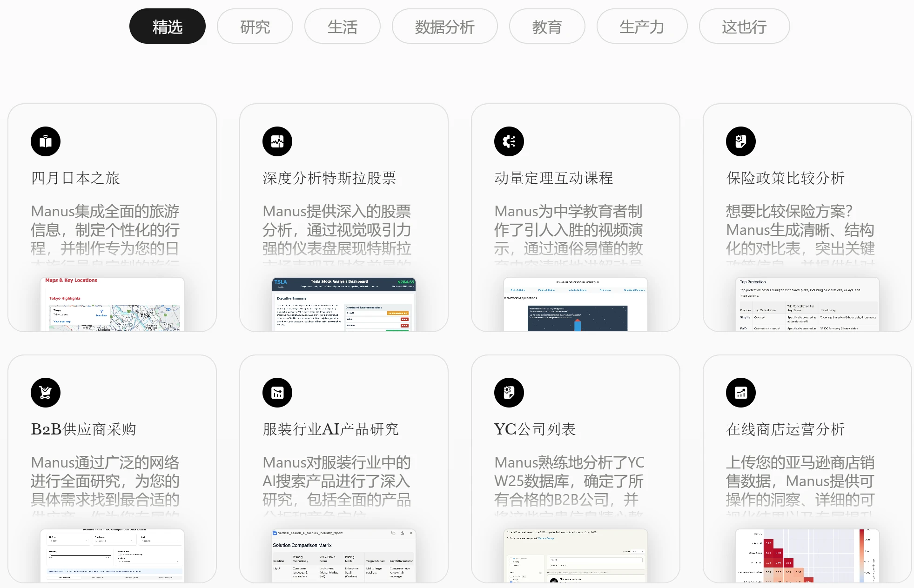The image size is (914, 588).
Task: Select the travel guide icon on 四月日本之旅 card
Action: coord(45,141)
